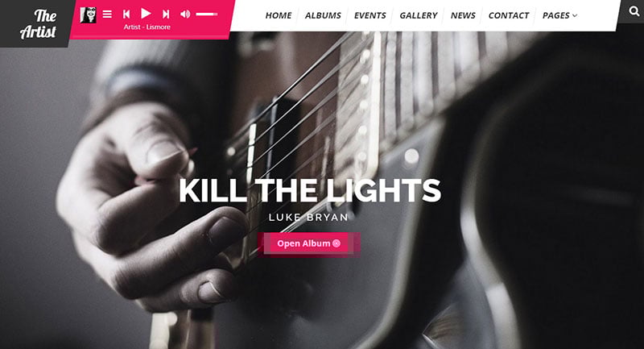Open the GALLERY page
Image resolution: width=644 pixels, height=349 pixels.
pyautogui.click(x=419, y=15)
